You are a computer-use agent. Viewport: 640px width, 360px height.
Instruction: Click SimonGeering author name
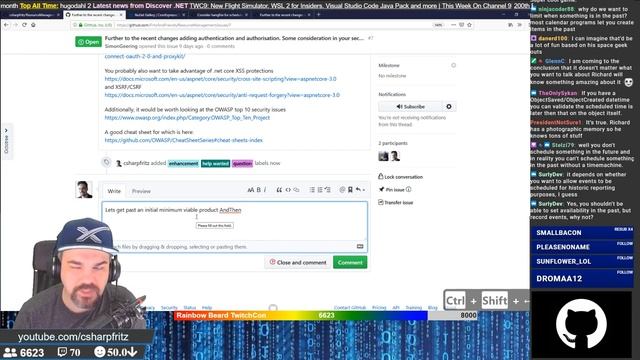coord(121,46)
